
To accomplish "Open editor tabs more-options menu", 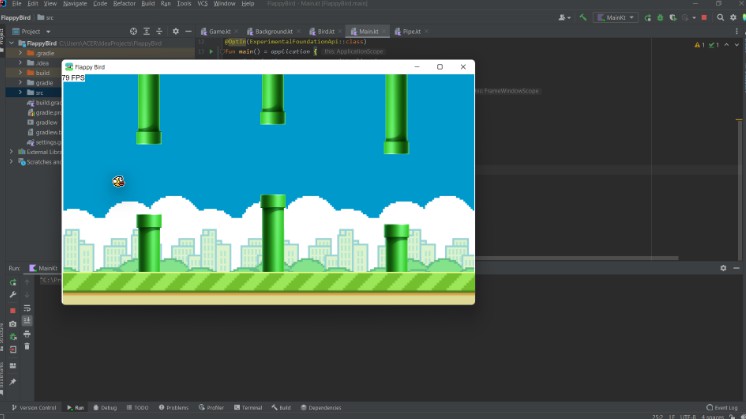I will pos(737,31).
